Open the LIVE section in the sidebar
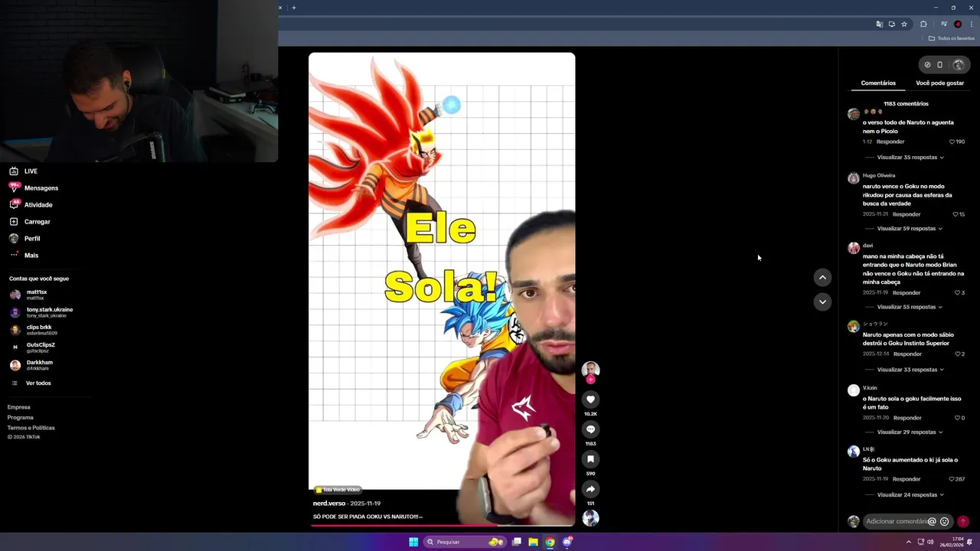Image resolution: width=980 pixels, height=551 pixels. pyautogui.click(x=23, y=171)
